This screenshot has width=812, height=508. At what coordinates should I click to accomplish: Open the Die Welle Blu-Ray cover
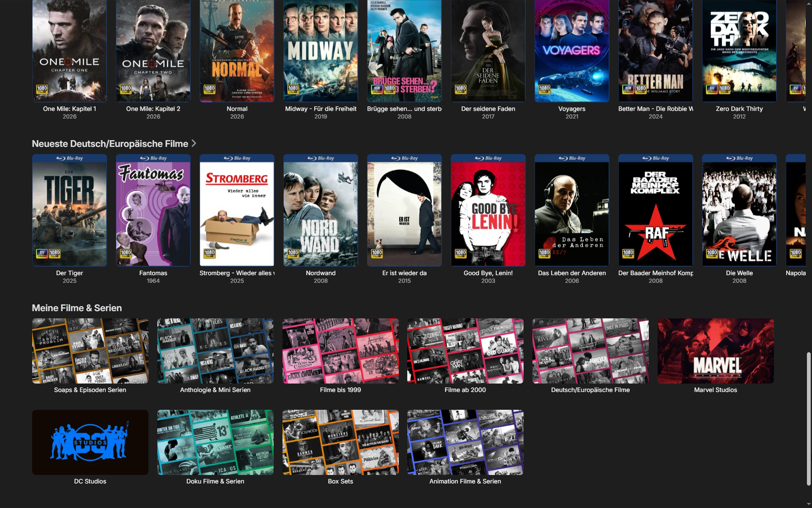pos(739,210)
